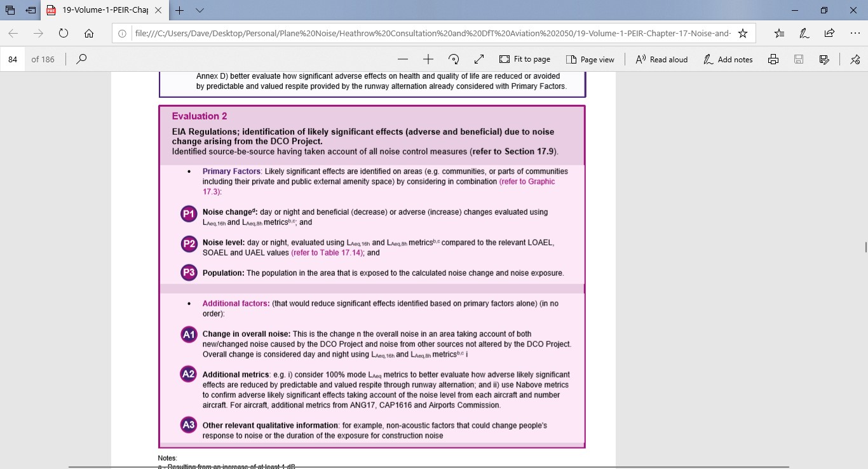Toggle Read aloud for the document
Image resolution: width=868 pixels, height=469 pixels.
coord(661,59)
